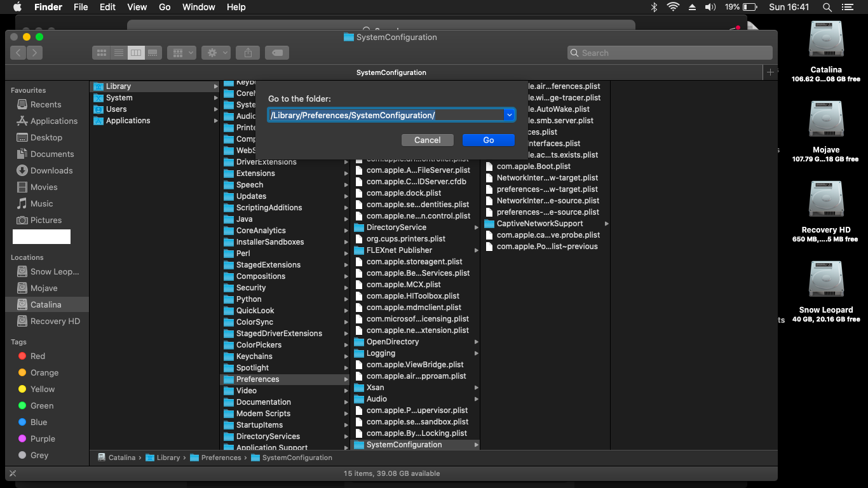Select org.cups.printers.plist file
Screen dimensions: 868x488
[415, 239]
